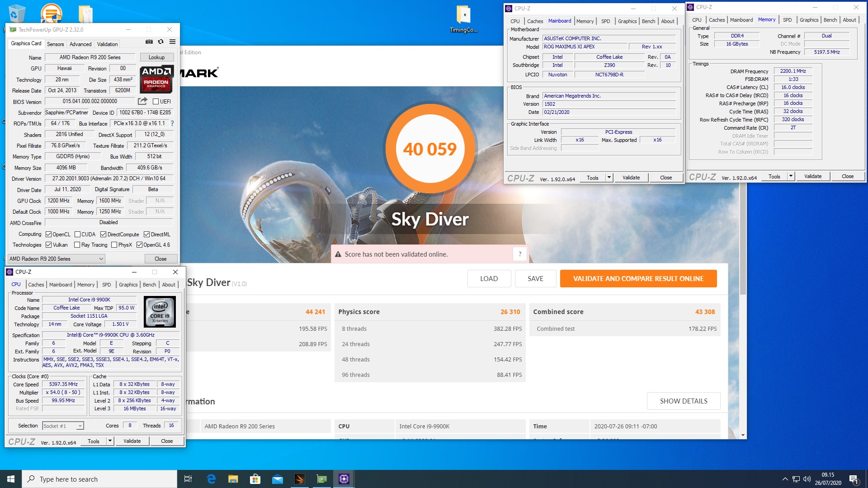Viewport: 868px width, 488px height.
Task: Show hidden tray icons chevron
Action: tap(785, 479)
